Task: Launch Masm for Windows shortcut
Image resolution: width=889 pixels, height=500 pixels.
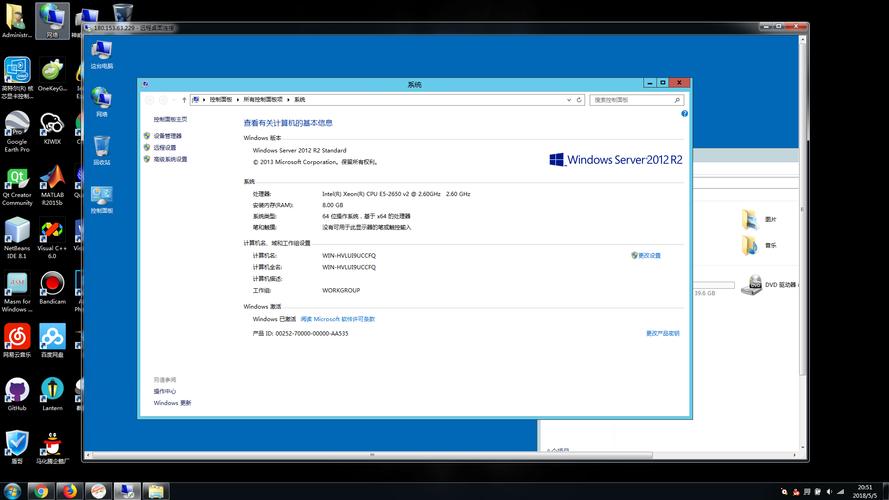Action: [x=16, y=291]
